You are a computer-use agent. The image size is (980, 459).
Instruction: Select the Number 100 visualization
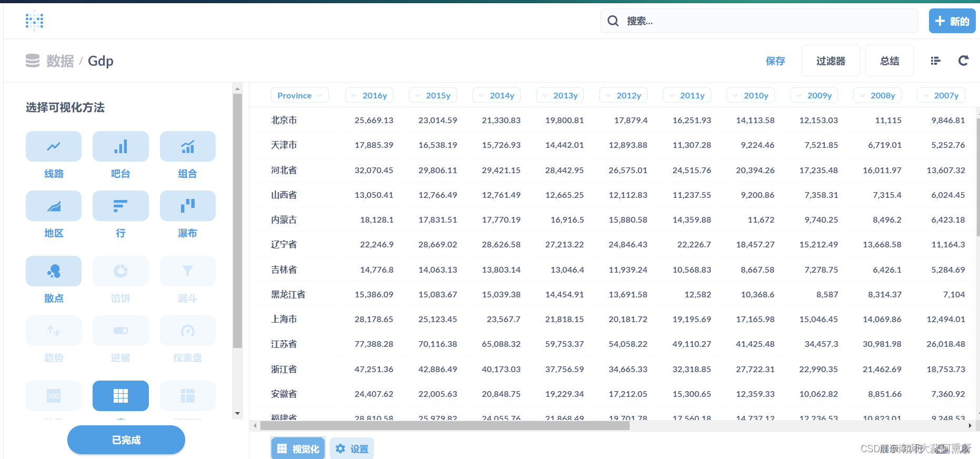tap(54, 396)
